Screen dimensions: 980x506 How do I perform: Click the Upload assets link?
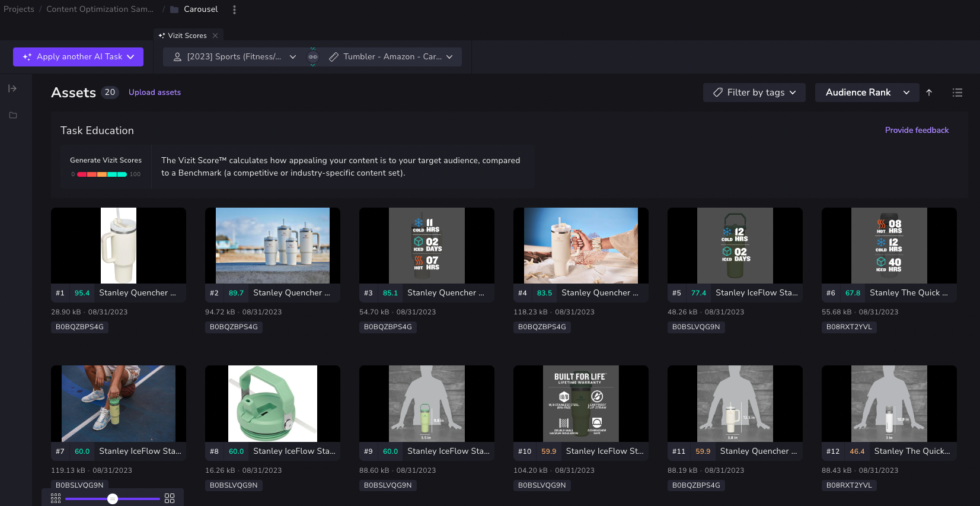[155, 93]
